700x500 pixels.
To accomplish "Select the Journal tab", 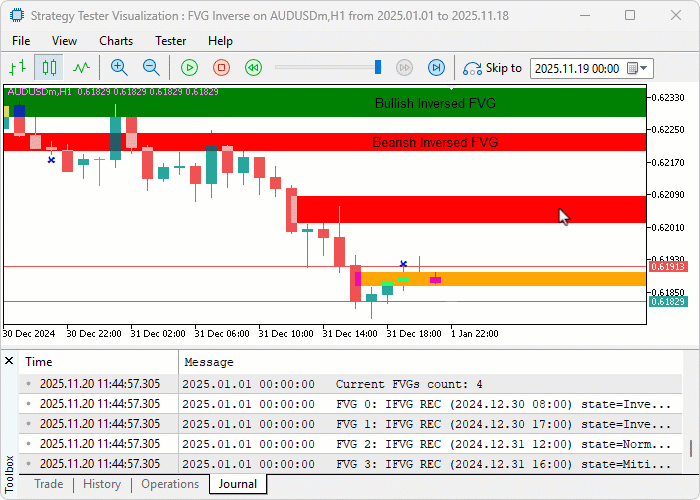I will point(238,484).
